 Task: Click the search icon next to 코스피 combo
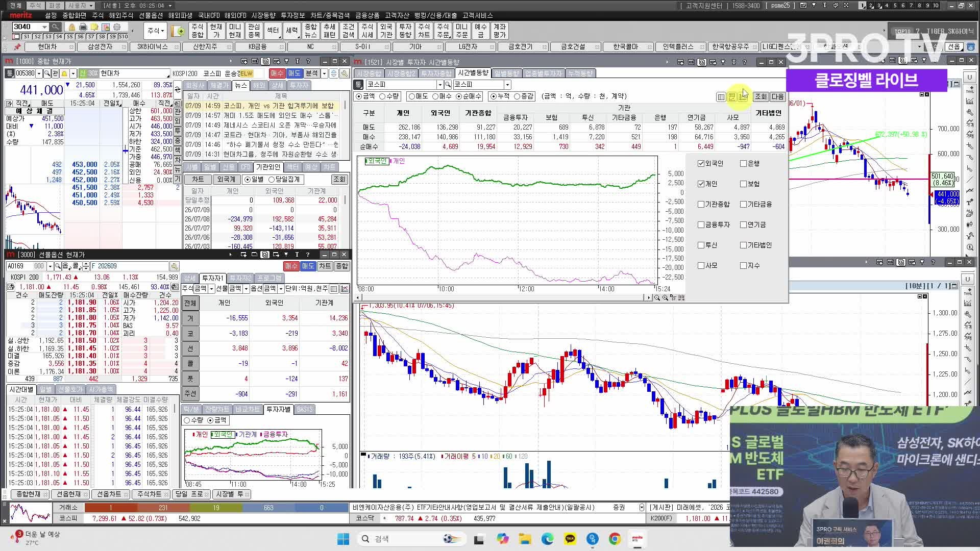tap(448, 85)
